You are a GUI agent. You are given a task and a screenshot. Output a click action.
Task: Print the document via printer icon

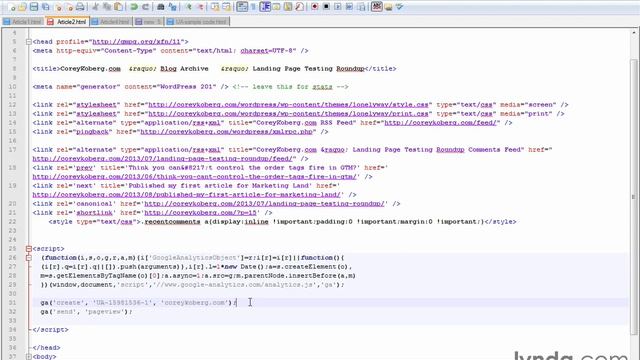click(80, 7)
